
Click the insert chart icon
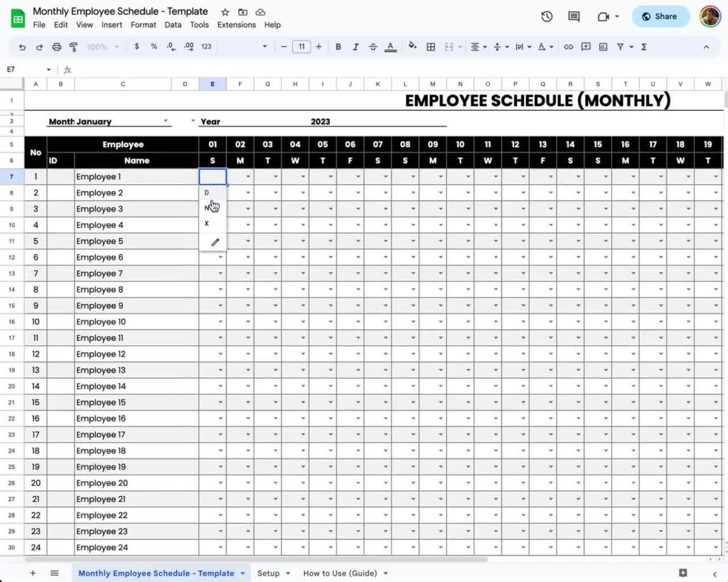603,47
